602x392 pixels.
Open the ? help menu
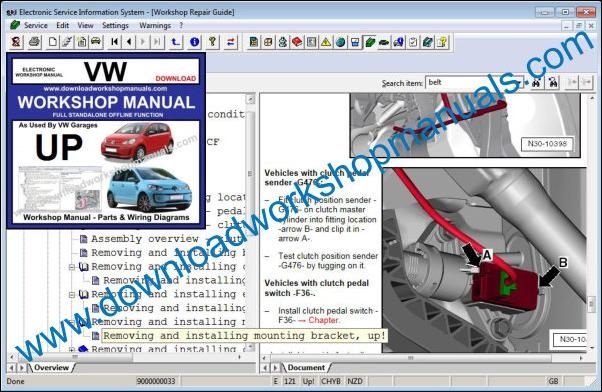181,25
